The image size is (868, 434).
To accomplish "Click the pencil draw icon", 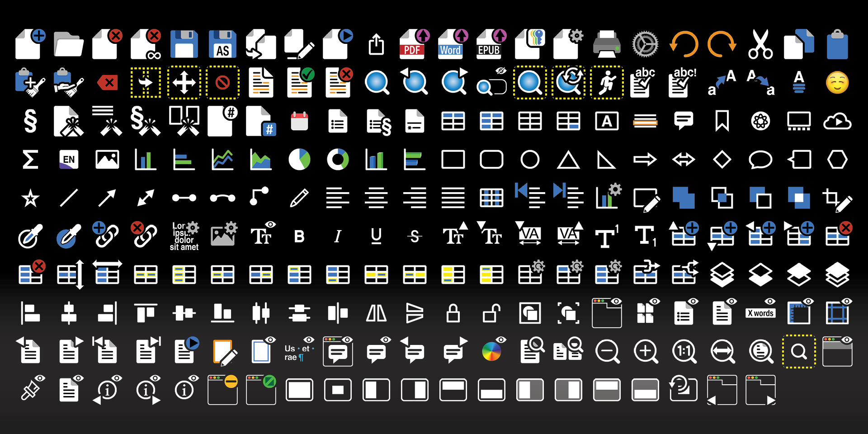I will click(x=299, y=198).
